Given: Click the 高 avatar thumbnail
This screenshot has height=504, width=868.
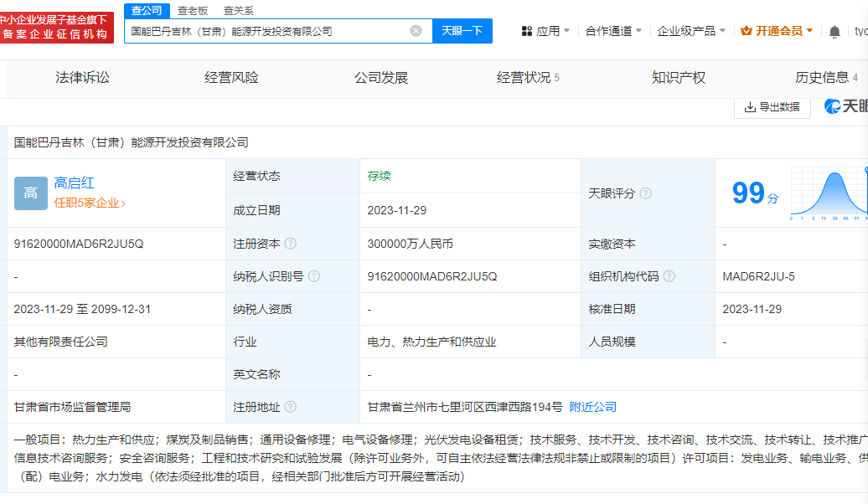Looking at the screenshot, I should [x=30, y=193].
